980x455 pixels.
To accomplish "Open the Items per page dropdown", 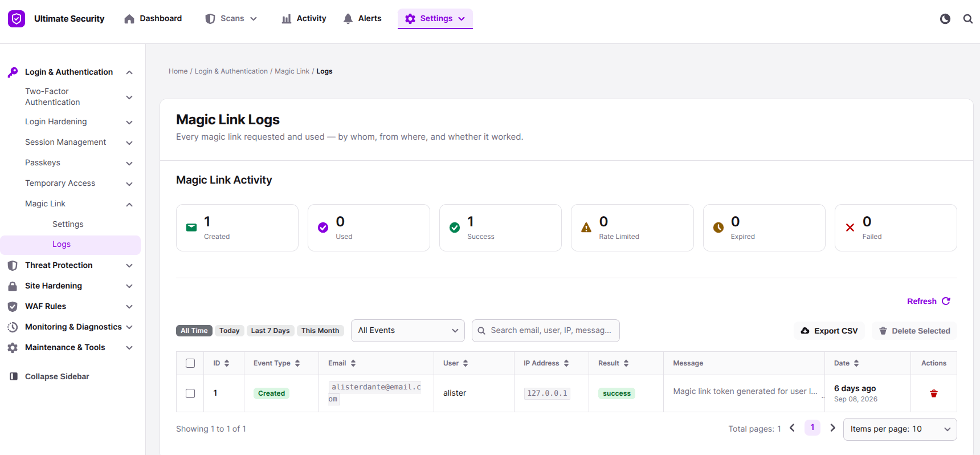I will 900,429.
